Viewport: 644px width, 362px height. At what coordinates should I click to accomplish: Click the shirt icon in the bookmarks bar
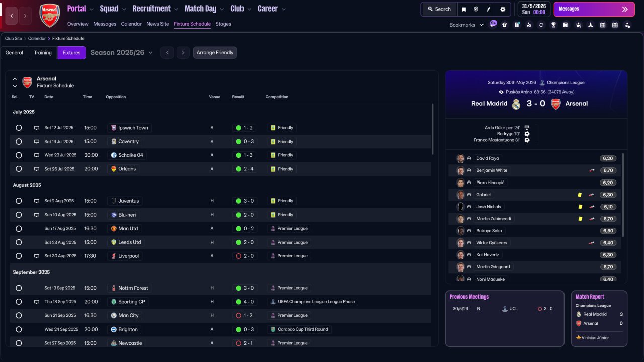(505, 25)
